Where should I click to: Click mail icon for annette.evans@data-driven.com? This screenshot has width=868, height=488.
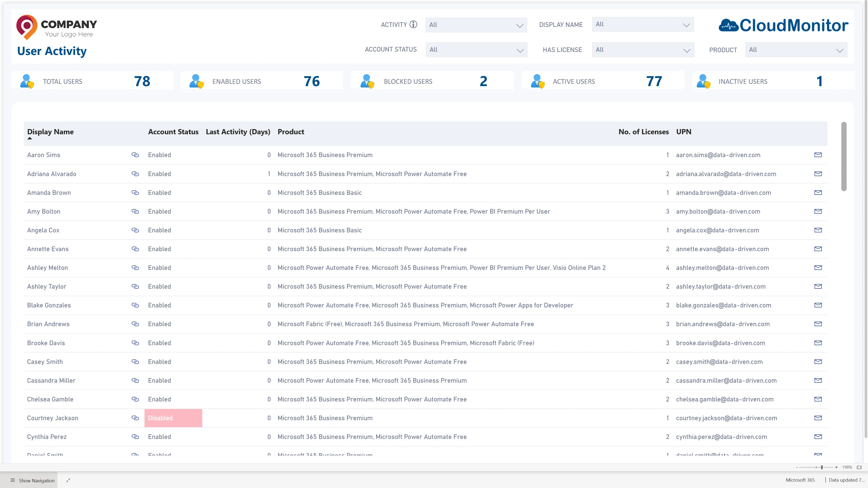pos(818,249)
